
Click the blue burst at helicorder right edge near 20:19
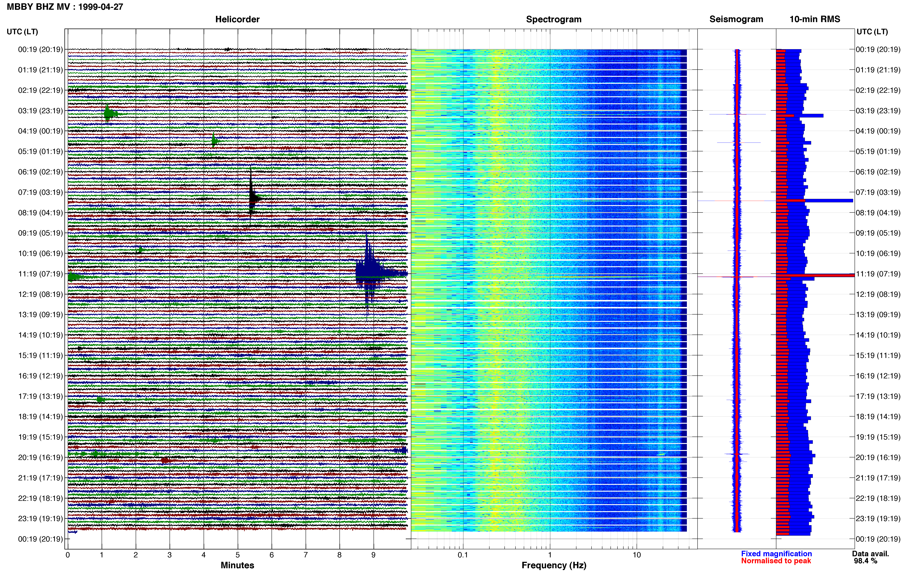401,450
